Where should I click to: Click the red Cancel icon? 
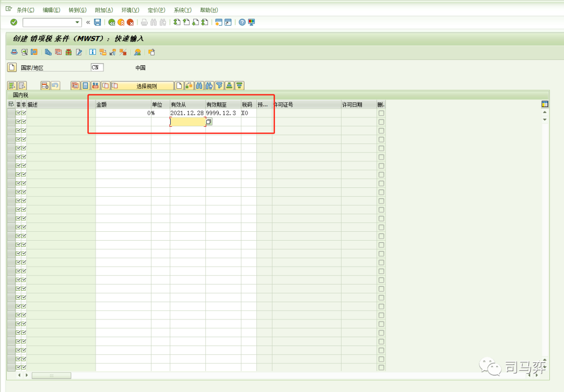(x=130, y=22)
